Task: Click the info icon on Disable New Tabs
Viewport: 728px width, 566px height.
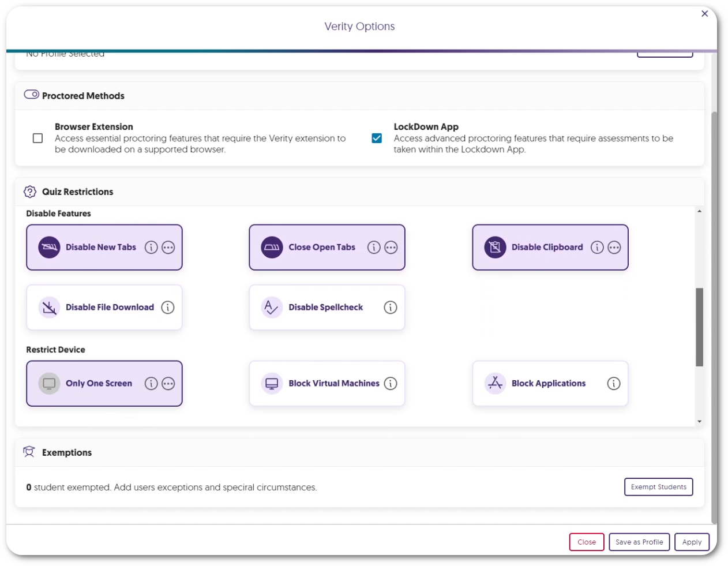Action: click(151, 248)
